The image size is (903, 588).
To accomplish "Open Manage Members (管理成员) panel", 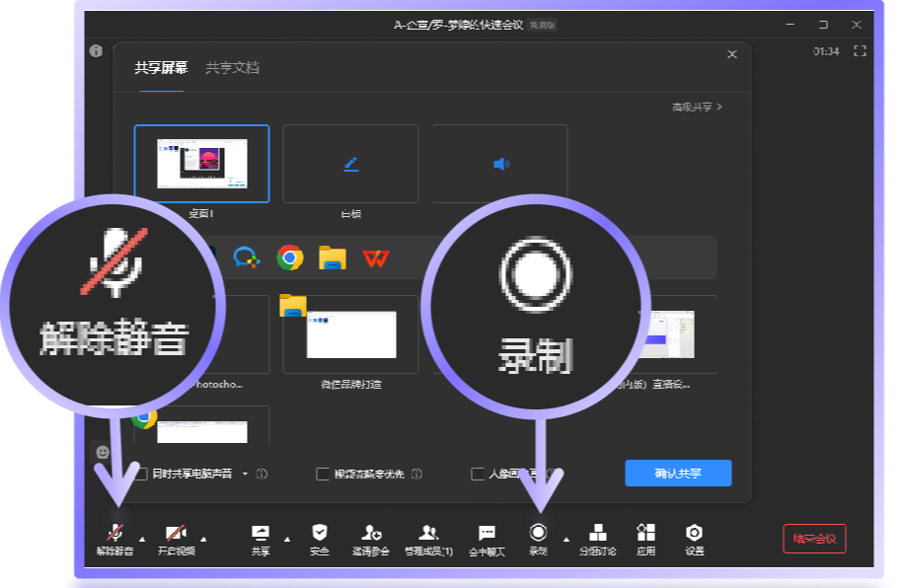I will 428,533.
